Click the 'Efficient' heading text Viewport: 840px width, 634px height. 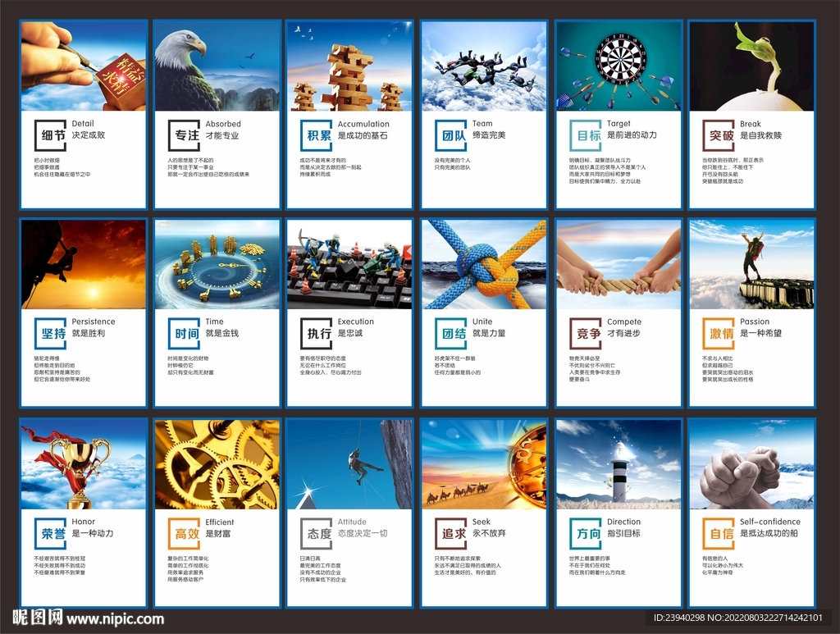coord(220,522)
